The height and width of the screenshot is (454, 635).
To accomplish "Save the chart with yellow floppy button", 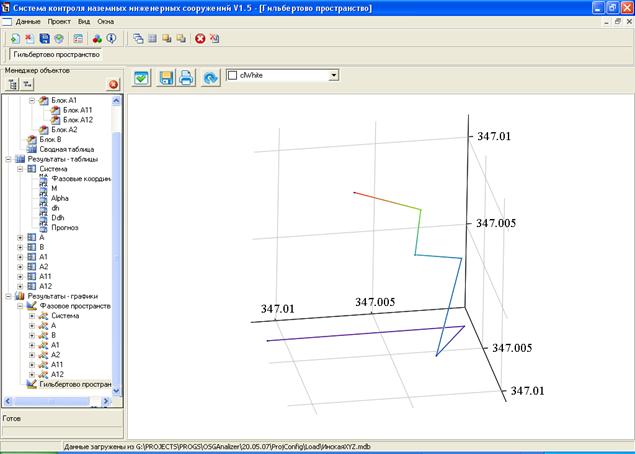I will [166, 77].
